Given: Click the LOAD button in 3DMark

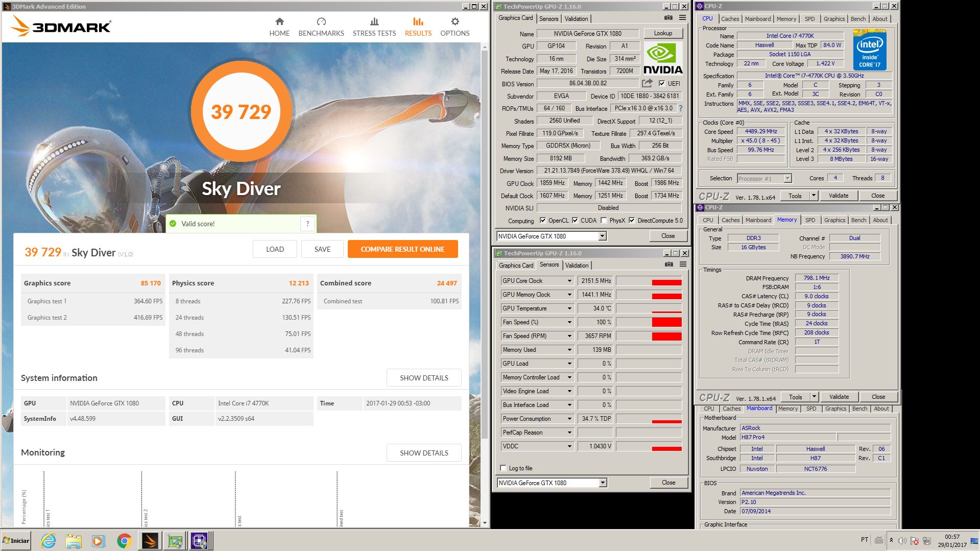Looking at the screenshot, I should tap(275, 249).
